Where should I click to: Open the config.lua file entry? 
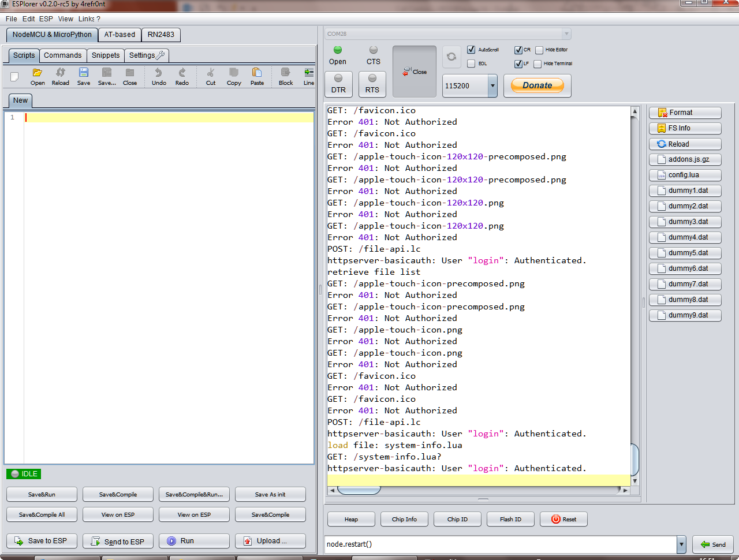tap(685, 175)
